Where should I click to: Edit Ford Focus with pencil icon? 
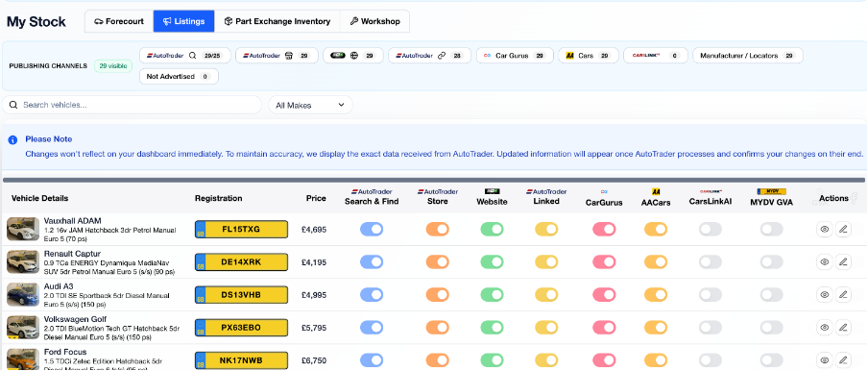pyautogui.click(x=843, y=359)
